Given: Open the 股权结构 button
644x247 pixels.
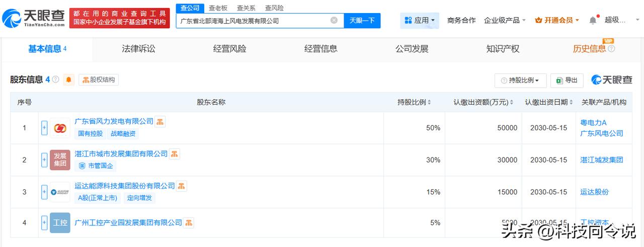Looking at the screenshot, I should click(x=99, y=79).
